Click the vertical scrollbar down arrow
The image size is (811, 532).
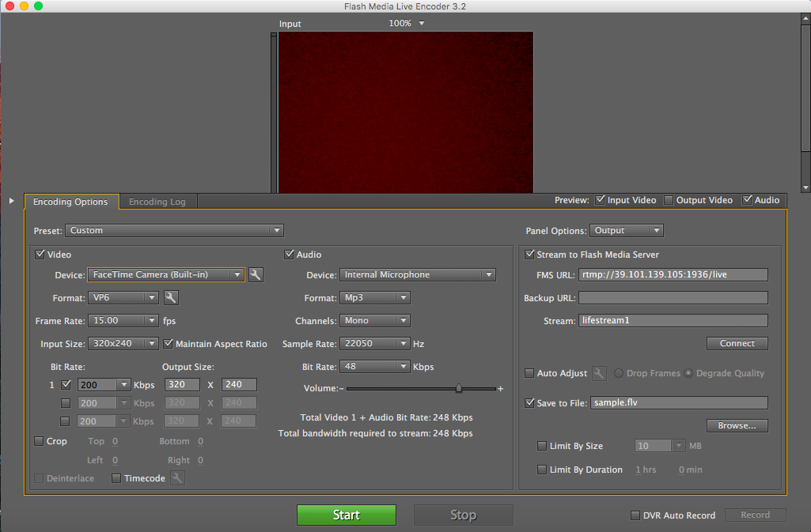[x=805, y=187]
